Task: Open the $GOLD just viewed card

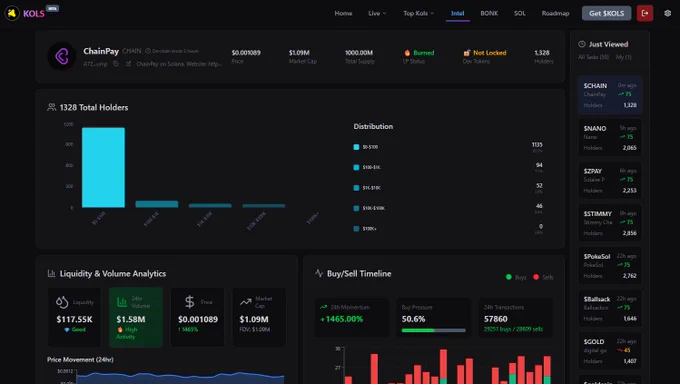Action: [610, 351]
